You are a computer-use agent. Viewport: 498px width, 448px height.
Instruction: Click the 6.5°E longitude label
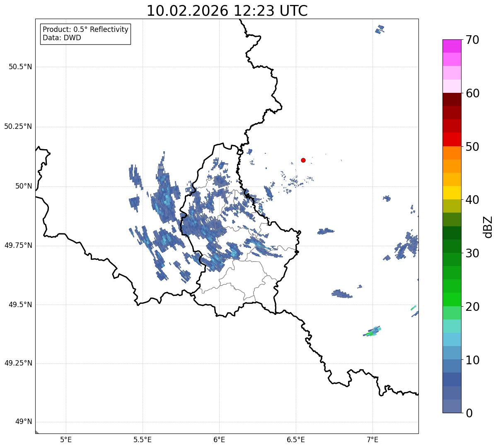(x=296, y=439)
